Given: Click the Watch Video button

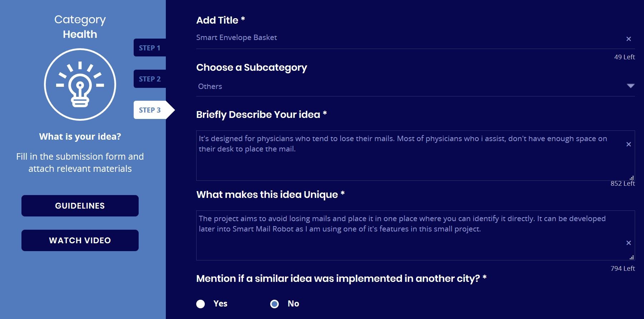Looking at the screenshot, I should [80, 240].
